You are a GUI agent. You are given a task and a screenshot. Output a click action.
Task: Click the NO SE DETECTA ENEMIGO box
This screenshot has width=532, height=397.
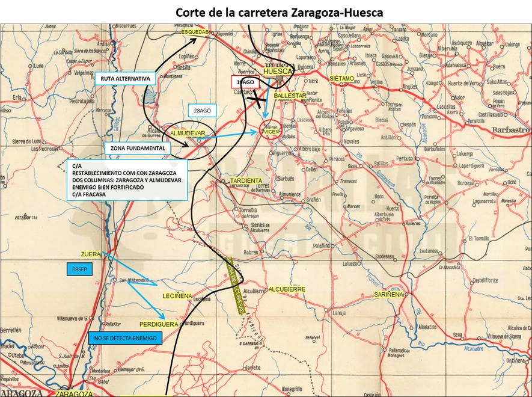[125, 338]
